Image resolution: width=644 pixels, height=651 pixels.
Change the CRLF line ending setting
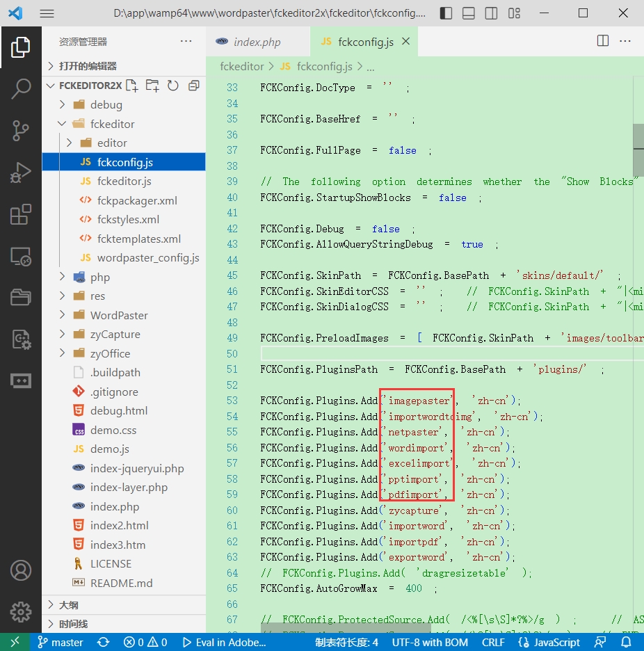(x=493, y=643)
